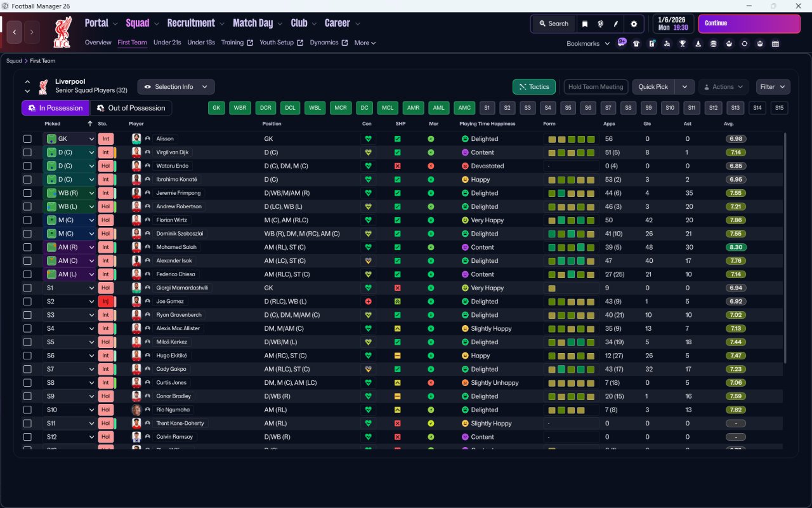Click Wataru Endo's red sharpness icon
This screenshot has height=508, width=812.
click(x=397, y=166)
